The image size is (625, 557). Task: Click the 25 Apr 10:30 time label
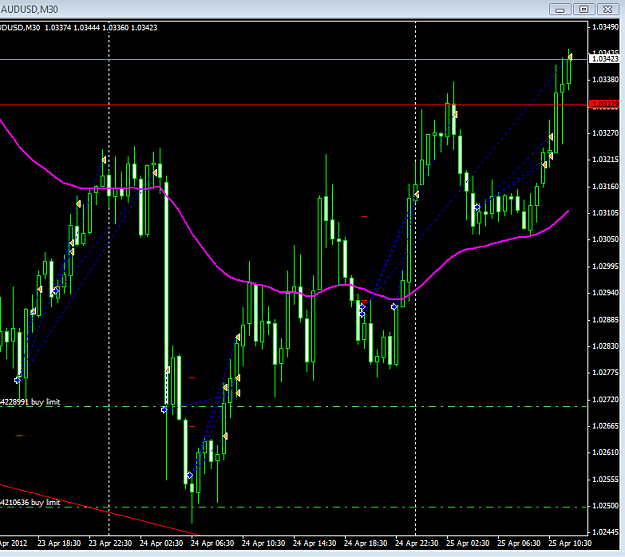(570, 543)
